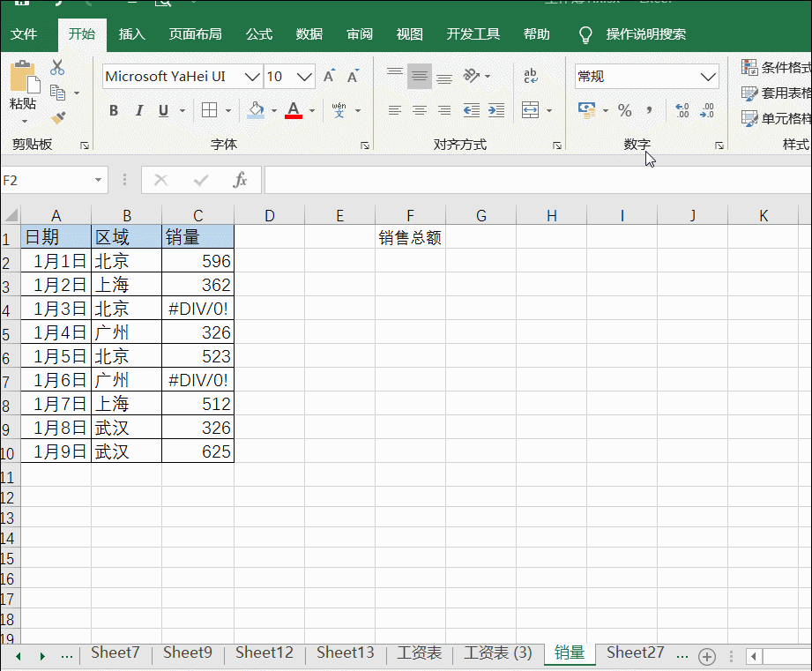Increase decimal places
The height and width of the screenshot is (671, 812).
point(682,109)
